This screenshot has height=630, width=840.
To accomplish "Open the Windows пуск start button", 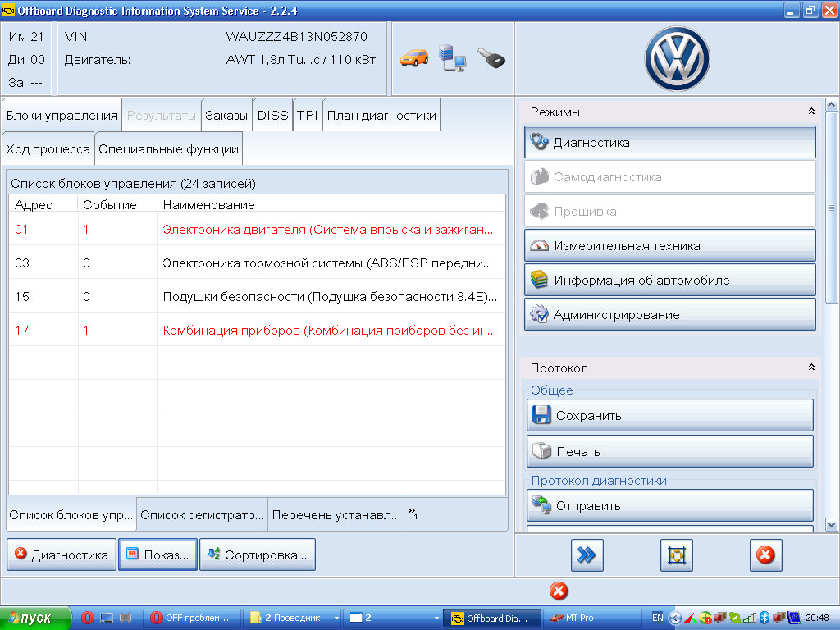I will 35,619.
